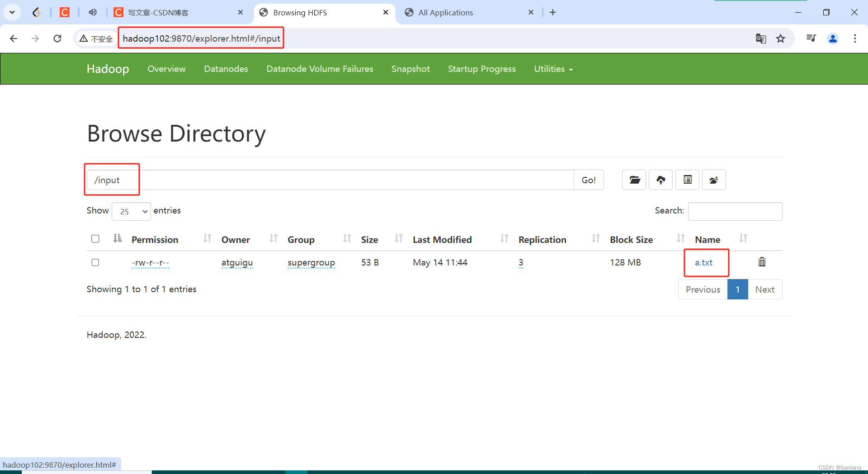The width and height of the screenshot is (868, 474).
Task: Open a new browser tab
Action: click(x=553, y=13)
